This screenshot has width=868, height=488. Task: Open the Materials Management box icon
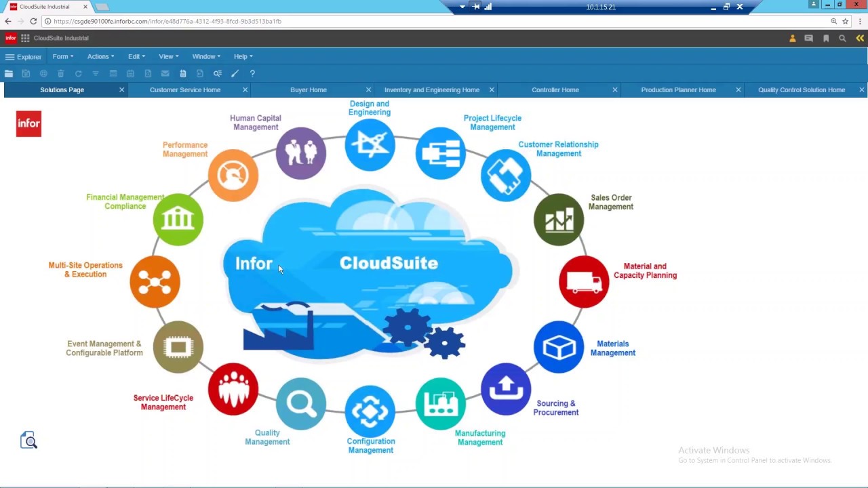click(559, 347)
